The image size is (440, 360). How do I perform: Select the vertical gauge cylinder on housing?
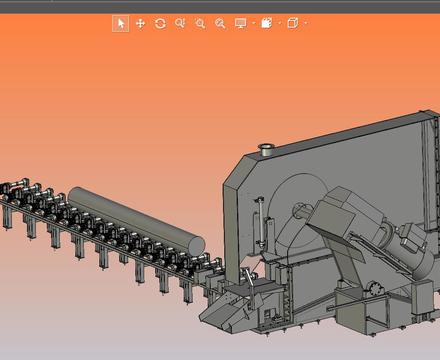point(260,221)
